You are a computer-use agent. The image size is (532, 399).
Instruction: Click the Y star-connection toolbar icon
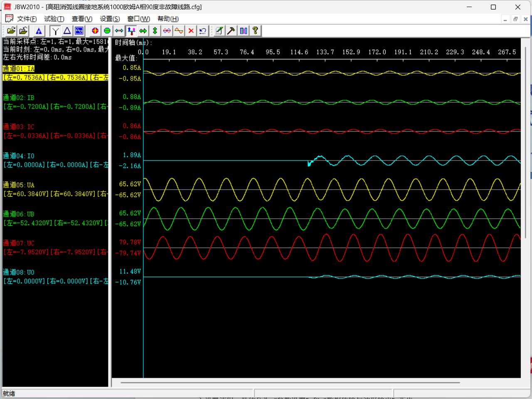click(55, 31)
